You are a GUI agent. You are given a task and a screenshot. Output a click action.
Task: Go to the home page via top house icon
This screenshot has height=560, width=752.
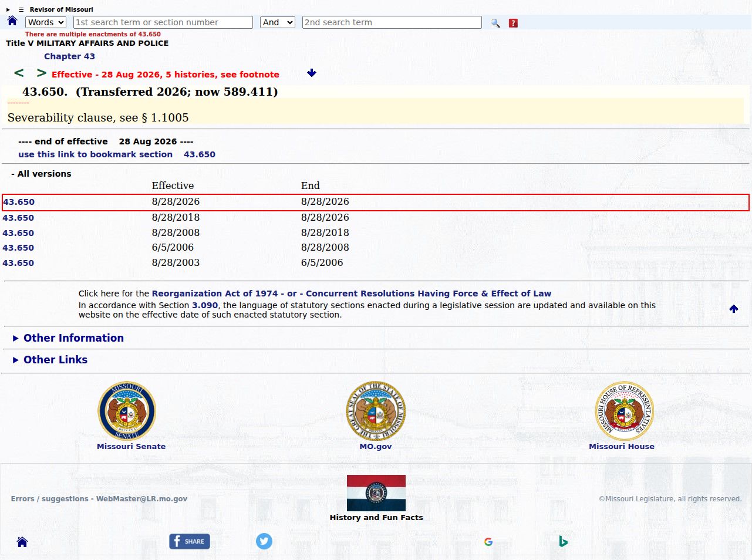point(12,21)
